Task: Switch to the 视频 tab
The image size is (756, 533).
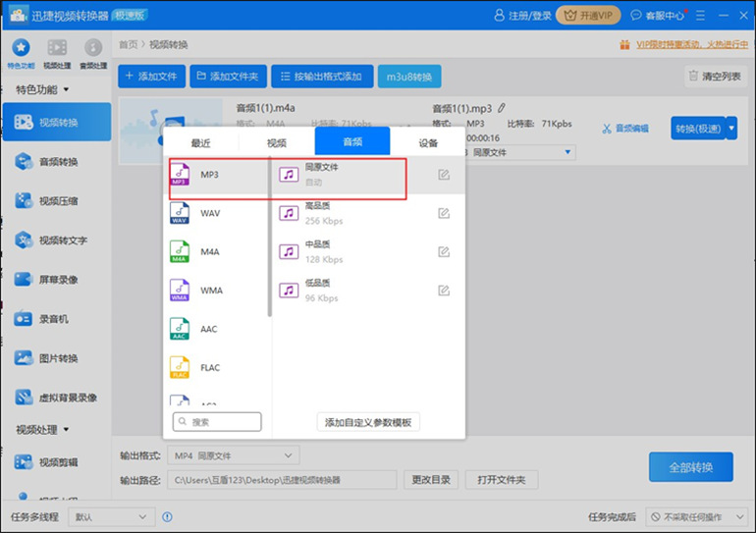Action: 277,142
